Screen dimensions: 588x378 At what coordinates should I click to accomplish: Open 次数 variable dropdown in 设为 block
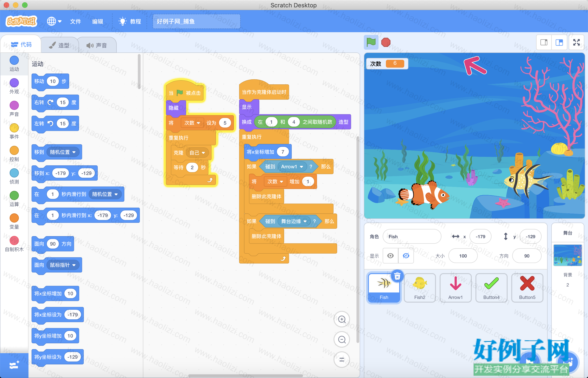[x=192, y=123]
